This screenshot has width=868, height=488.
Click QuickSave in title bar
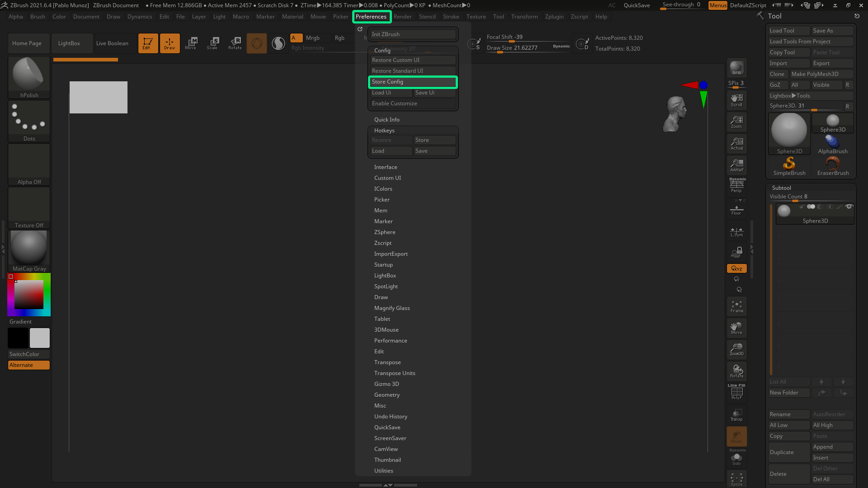point(637,5)
